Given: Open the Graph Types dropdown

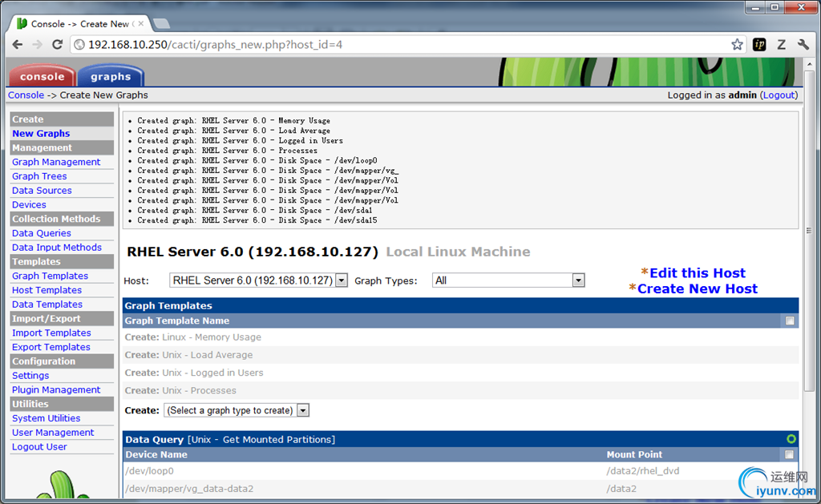Looking at the screenshot, I should pos(508,280).
